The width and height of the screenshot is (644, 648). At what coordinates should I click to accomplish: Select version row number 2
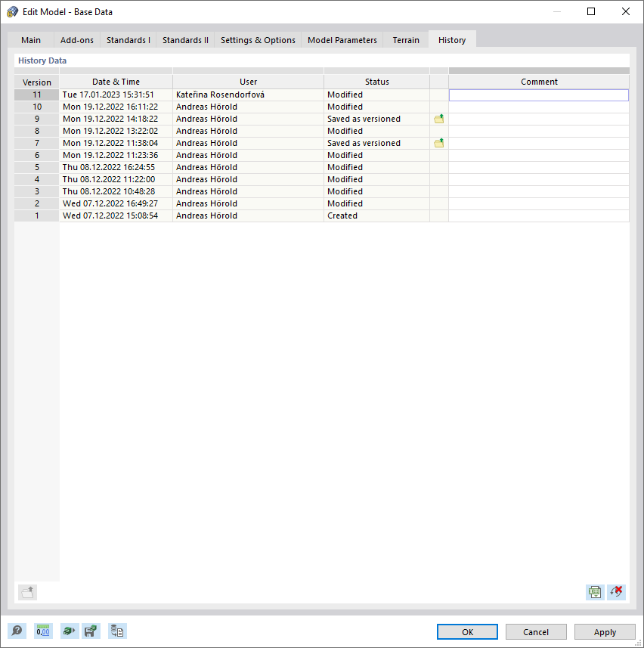(x=37, y=203)
